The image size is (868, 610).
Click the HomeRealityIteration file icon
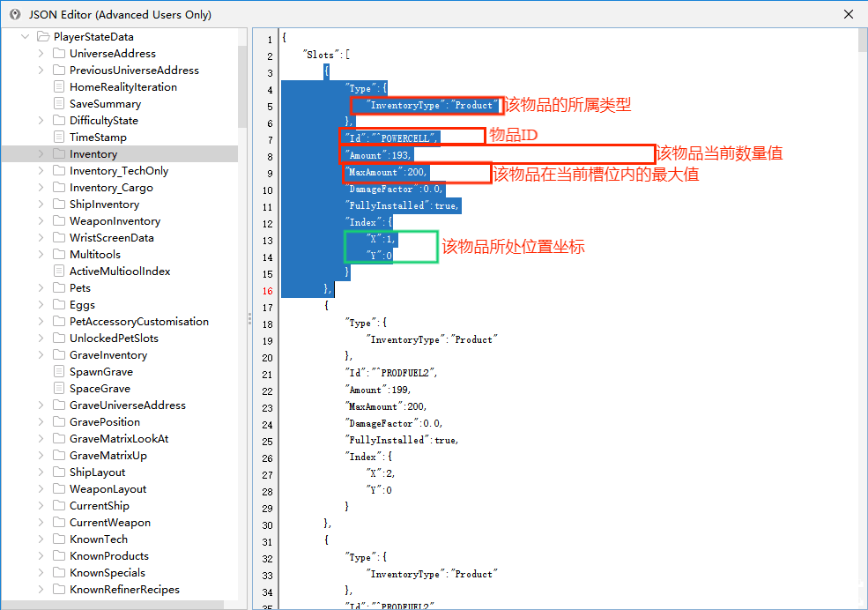[59, 87]
